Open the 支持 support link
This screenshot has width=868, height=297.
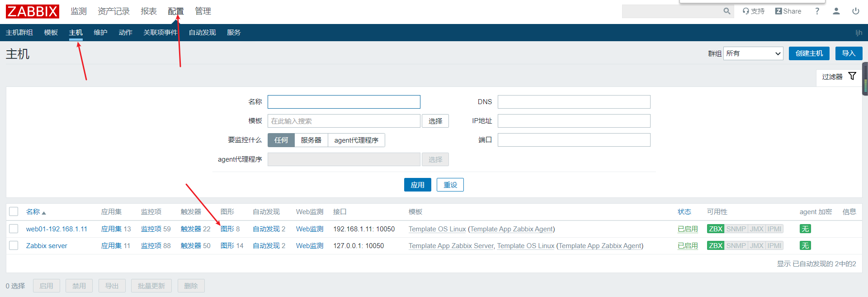(x=754, y=11)
